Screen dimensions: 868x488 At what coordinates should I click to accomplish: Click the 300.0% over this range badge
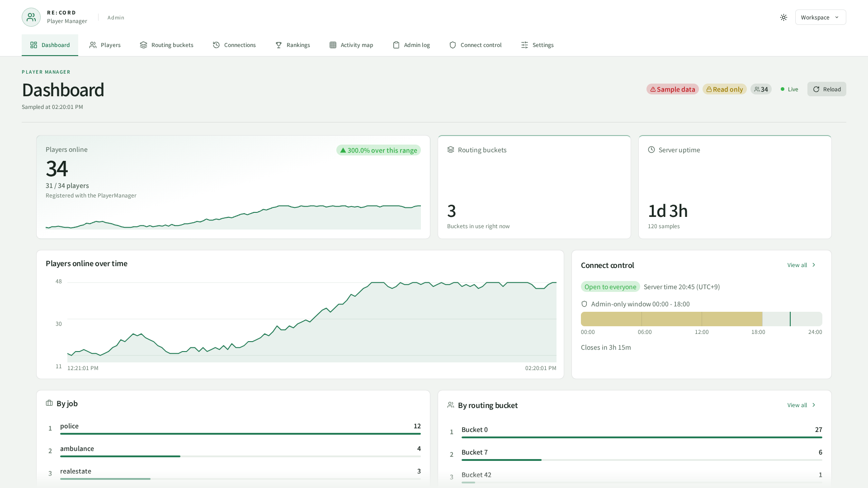pos(378,150)
